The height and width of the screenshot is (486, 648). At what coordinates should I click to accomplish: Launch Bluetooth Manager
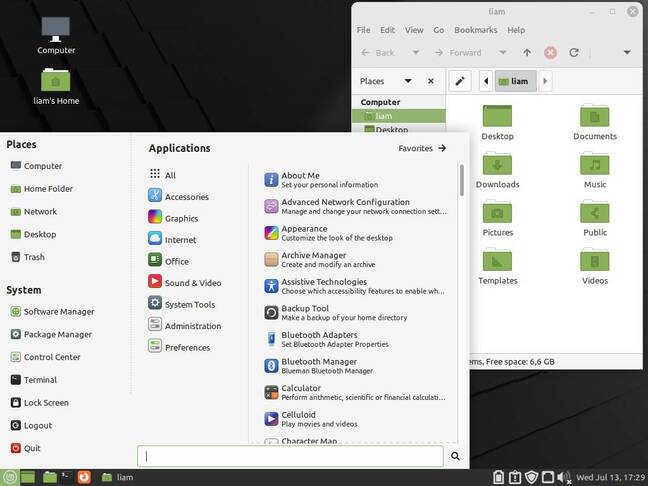tap(355, 366)
